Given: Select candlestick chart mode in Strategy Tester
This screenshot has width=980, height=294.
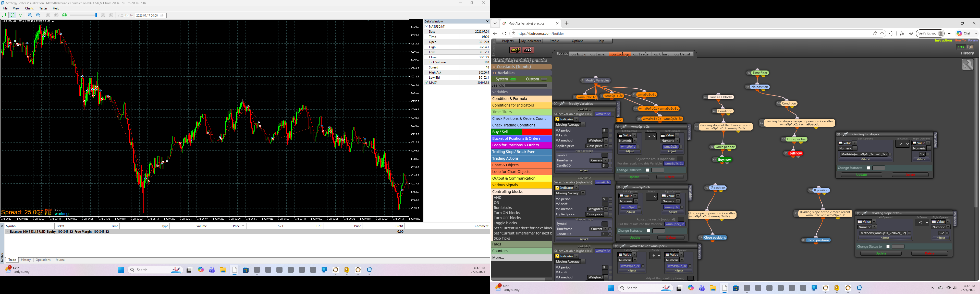Looking at the screenshot, I should click(12, 15).
